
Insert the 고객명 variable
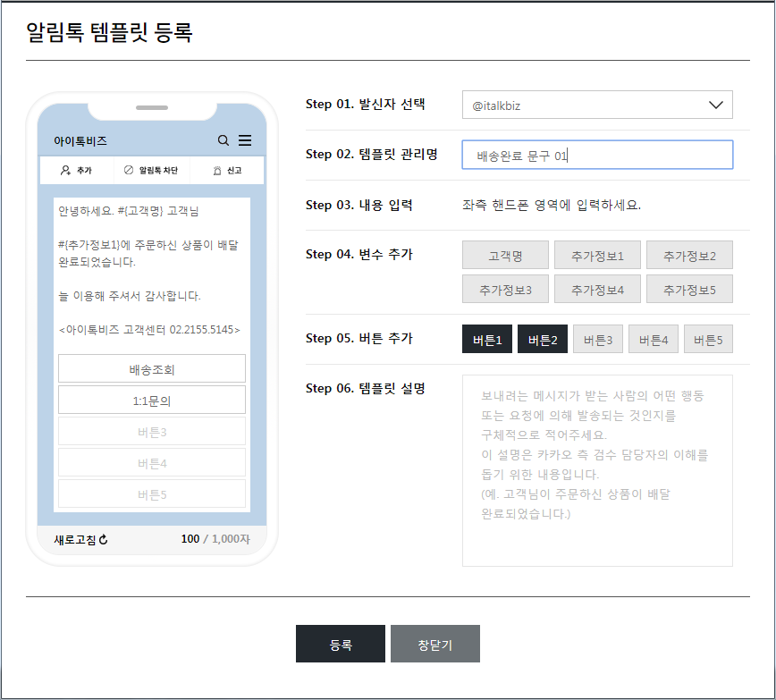[505, 256]
